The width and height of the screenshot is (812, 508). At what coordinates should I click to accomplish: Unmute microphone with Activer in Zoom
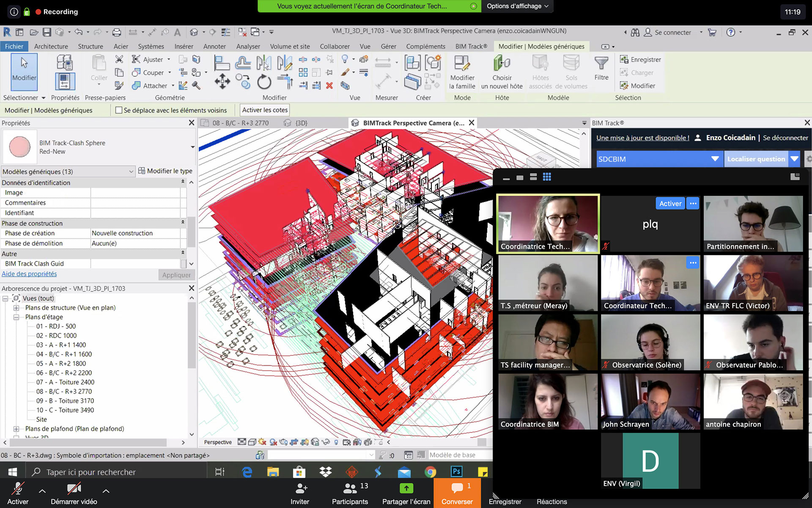18,494
